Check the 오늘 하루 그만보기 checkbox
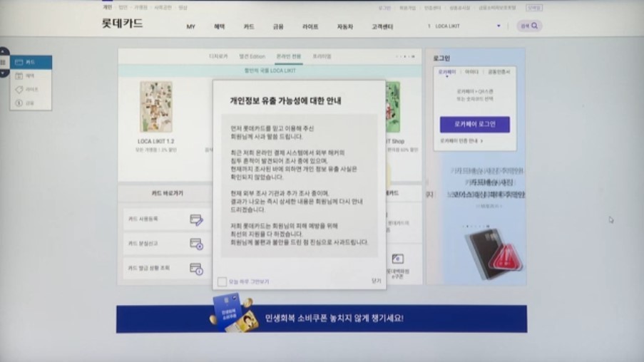644x362 pixels. click(x=222, y=282)
